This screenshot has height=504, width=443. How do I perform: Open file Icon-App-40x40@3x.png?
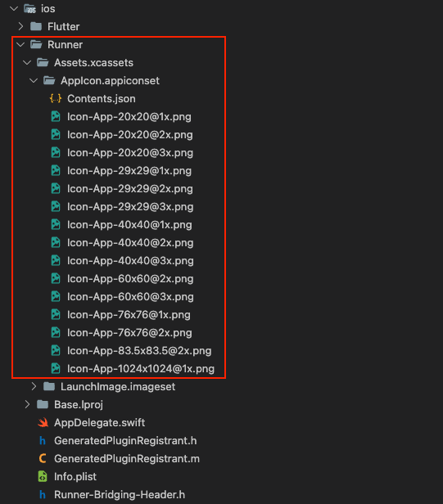pos(130,261)
